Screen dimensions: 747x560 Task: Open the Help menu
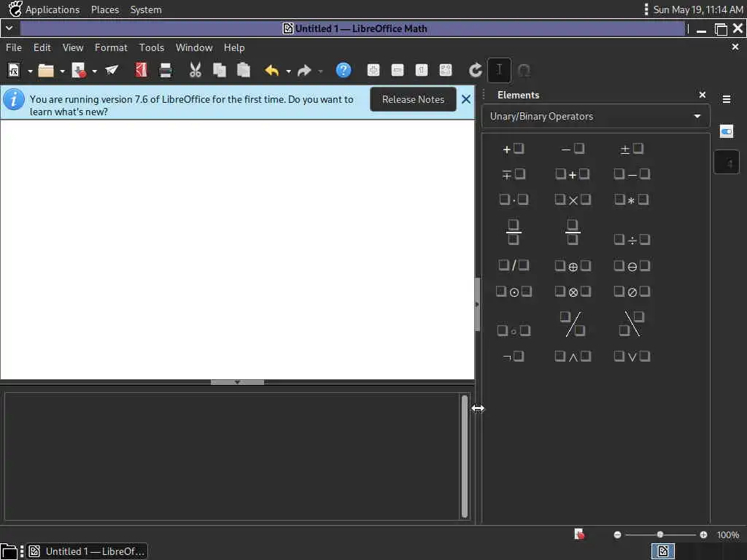click(234, 47)
